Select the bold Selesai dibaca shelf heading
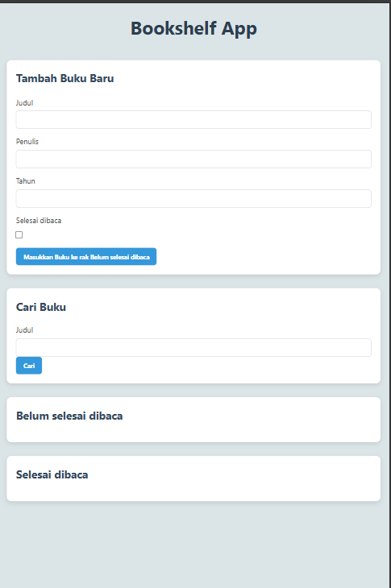Image resolution: width=391 pixels, height=588 pixels. [x=52, y=474]
